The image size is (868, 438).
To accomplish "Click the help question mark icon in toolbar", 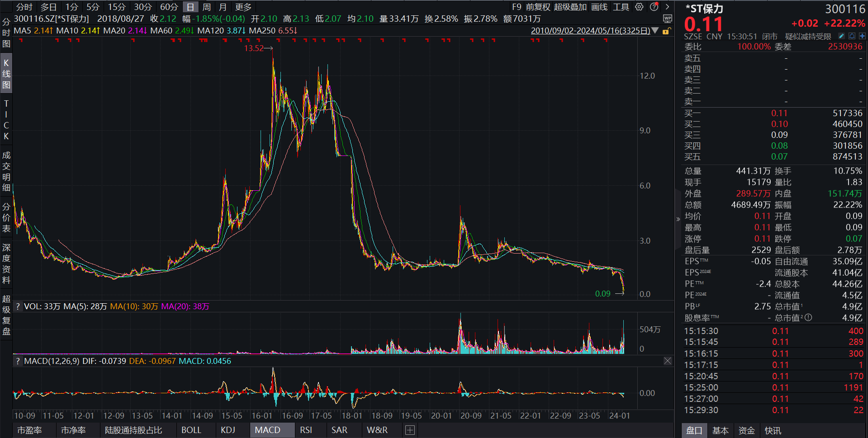I will (x=654, y=7).
